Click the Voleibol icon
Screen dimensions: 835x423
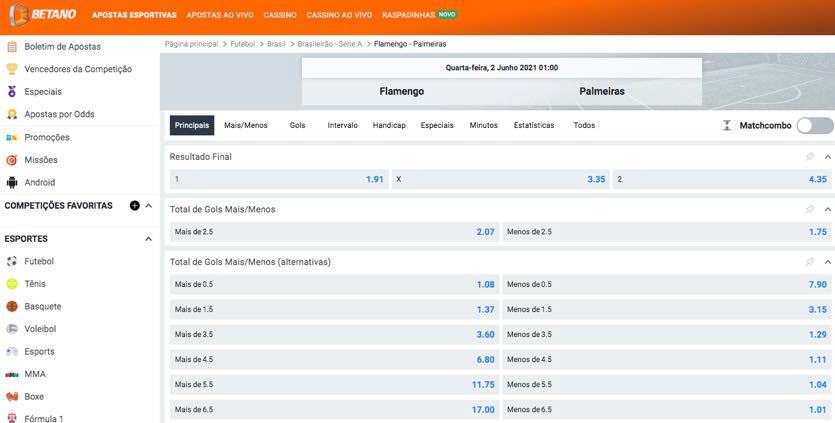coord(12,329)
